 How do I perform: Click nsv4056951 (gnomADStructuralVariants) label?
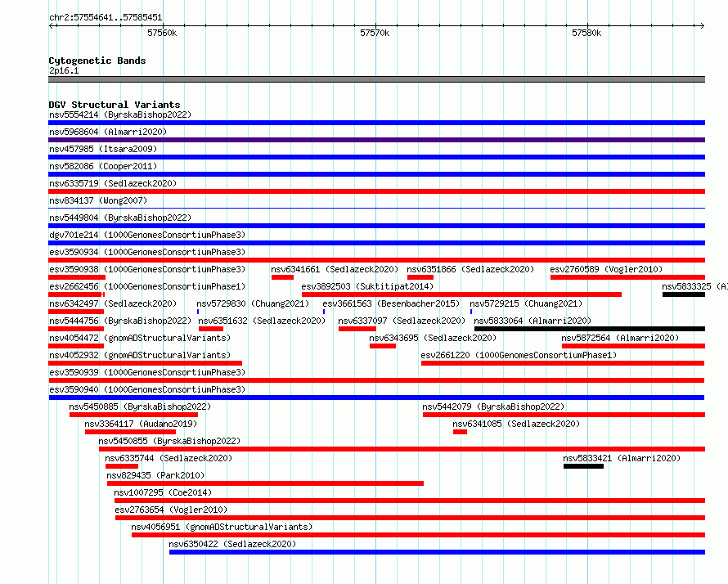(222, 527)
